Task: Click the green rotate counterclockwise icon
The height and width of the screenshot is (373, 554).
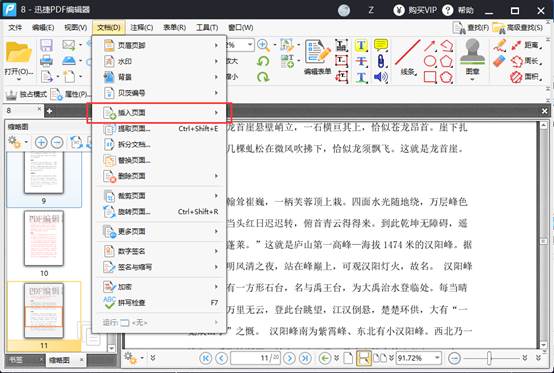Action: click(x=263, y=61)
